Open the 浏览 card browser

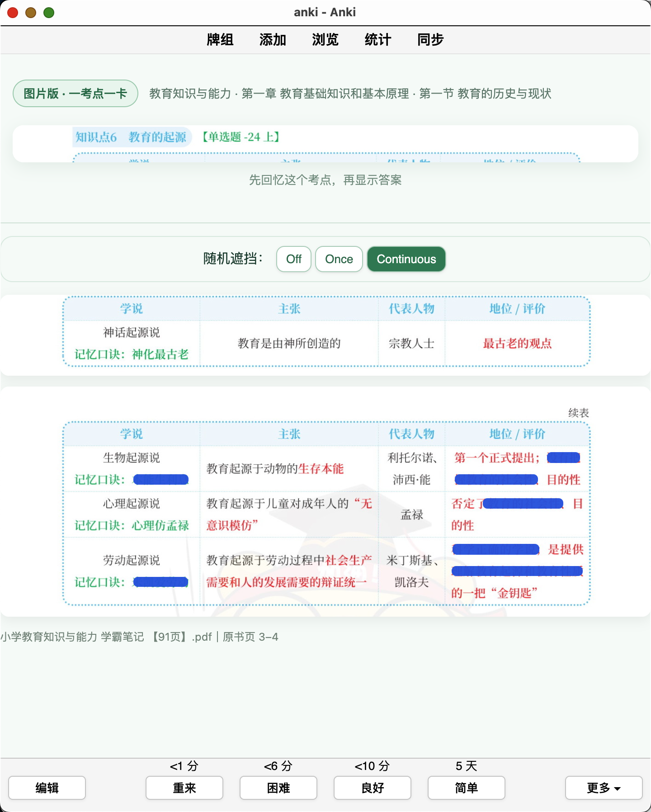(x=325, y=40)
